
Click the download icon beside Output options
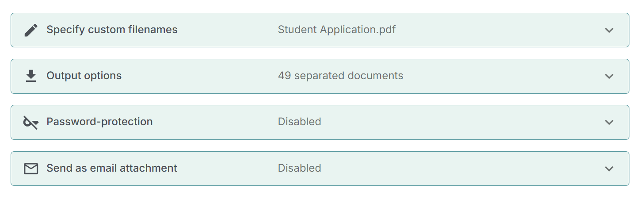coord(31,76)
